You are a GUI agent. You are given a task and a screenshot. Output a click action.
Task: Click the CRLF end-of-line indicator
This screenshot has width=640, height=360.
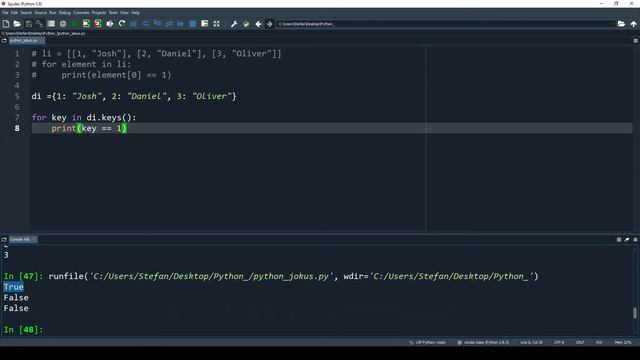tap(580, 342)
